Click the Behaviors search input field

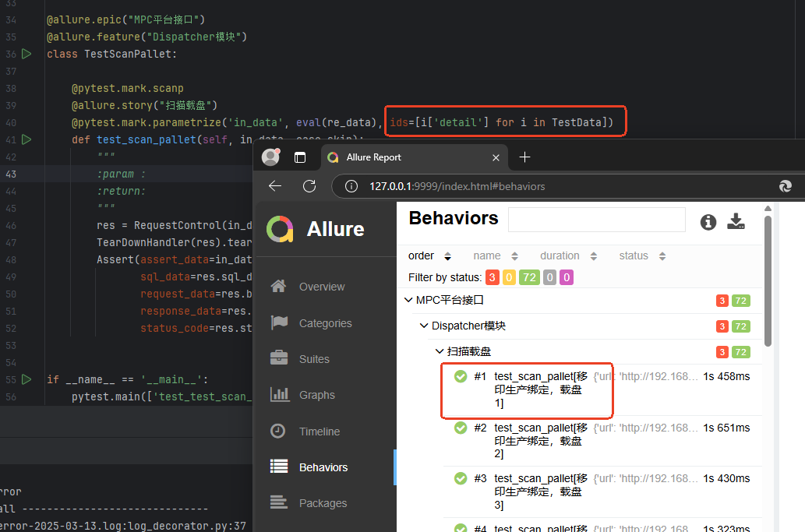tap(597, 220)
